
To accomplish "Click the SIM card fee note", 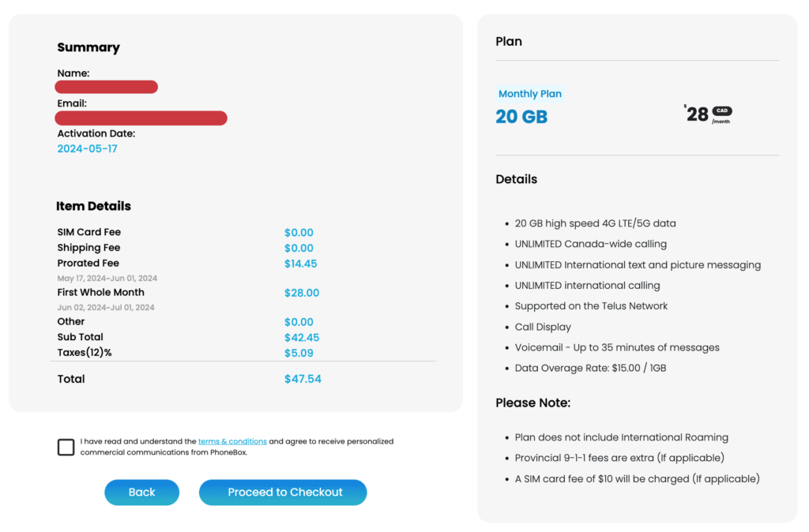I will [637, 479].
